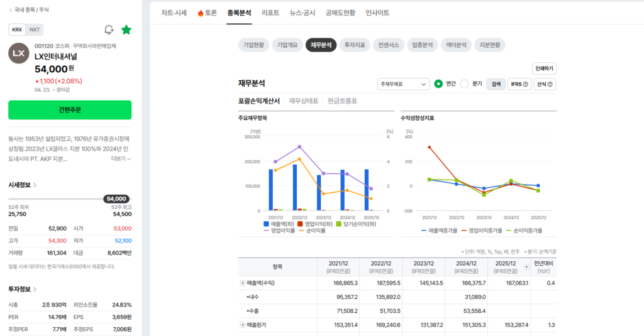Click the •내수 row label
The image size is (644, 336).
click(x=253, y=297)
